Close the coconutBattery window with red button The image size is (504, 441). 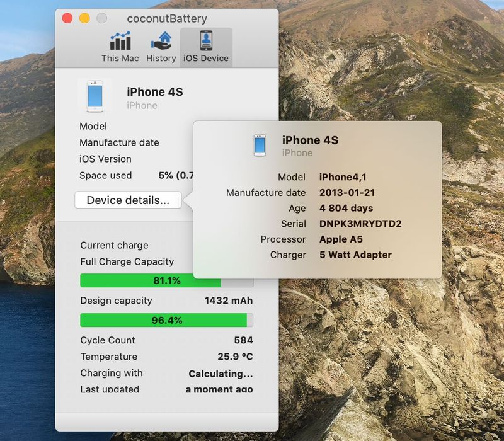pyautogui.click(x=67, y=18)
